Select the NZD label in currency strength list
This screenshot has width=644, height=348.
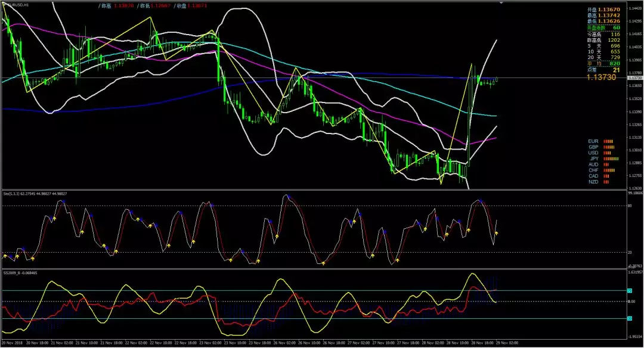(x=593, y=182)
